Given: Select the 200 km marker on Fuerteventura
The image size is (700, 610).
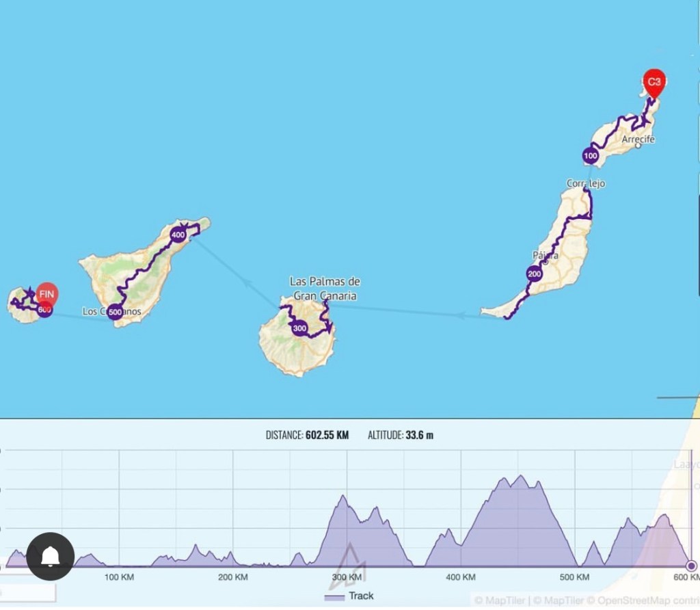Looking at the screenshot, I should pos(534,274).
